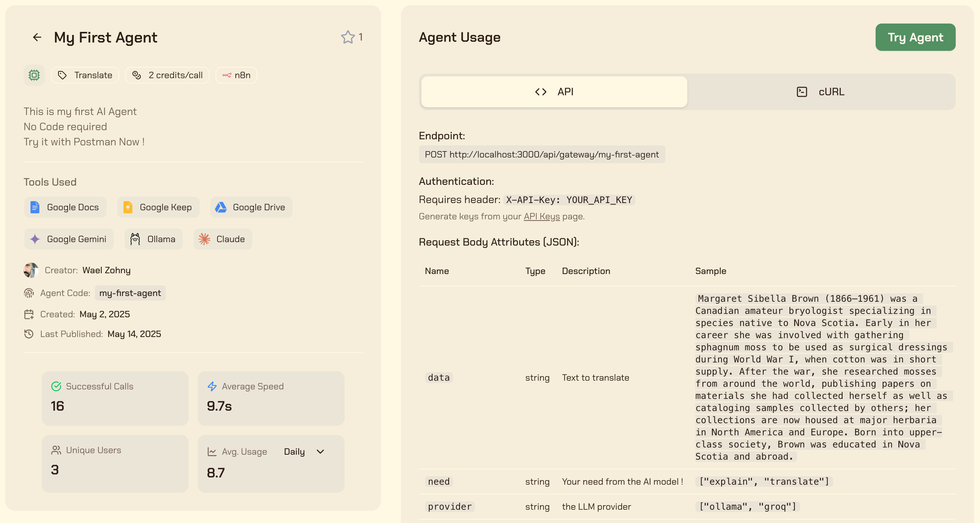
Task: Select the Ollama llama icon
Action: point(135,239)
